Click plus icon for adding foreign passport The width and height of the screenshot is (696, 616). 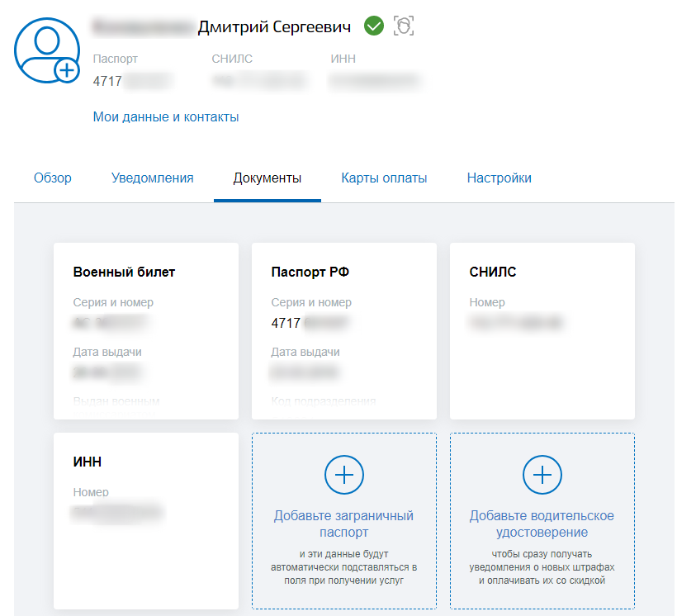(344, 475)
